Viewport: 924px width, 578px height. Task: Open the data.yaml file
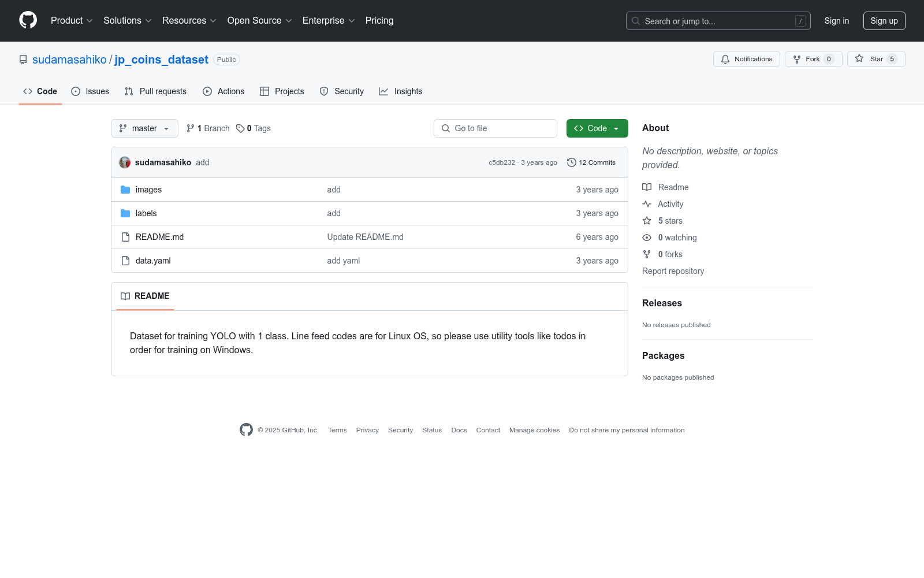(x=153, y=261)
